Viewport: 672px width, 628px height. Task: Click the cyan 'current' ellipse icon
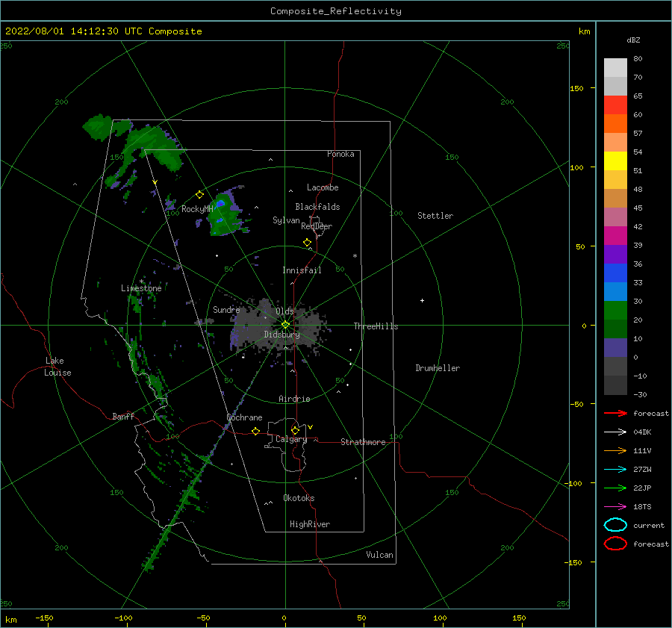(x=615, y=525)
